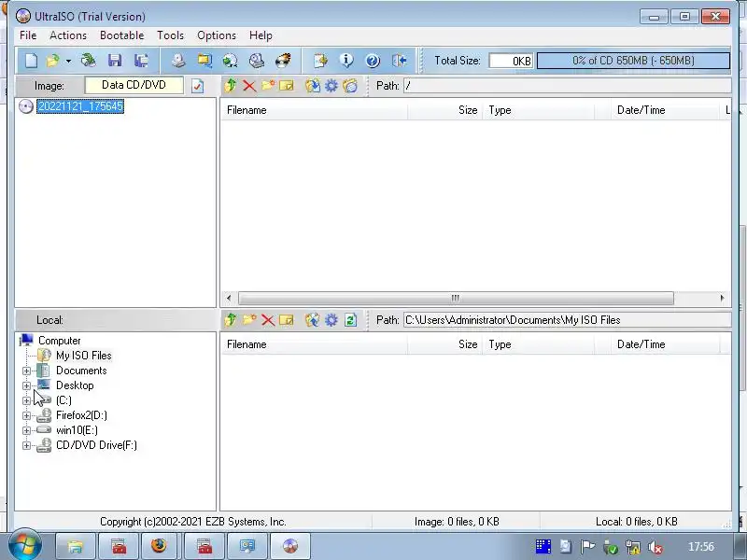Click the Save As icon

point(141,61)
